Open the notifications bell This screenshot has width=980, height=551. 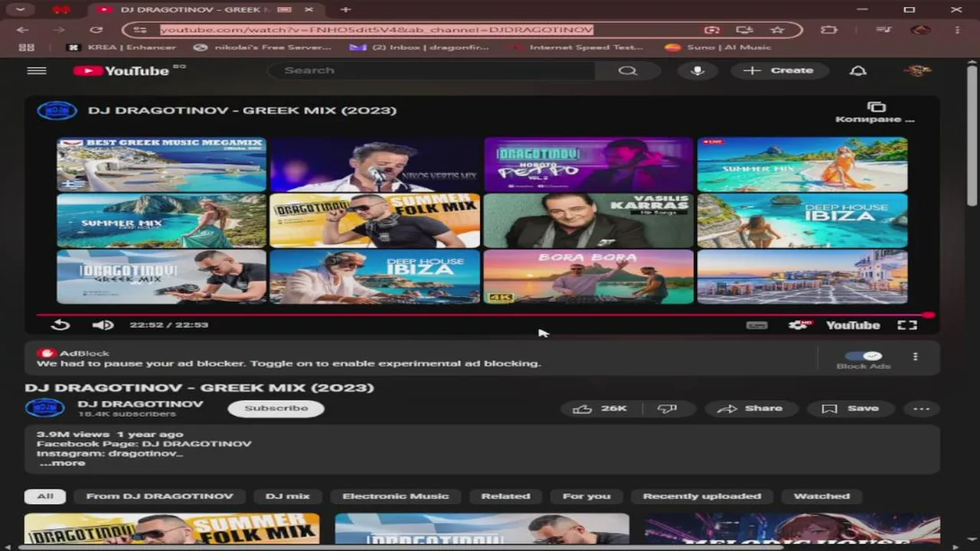coord(858,70)
